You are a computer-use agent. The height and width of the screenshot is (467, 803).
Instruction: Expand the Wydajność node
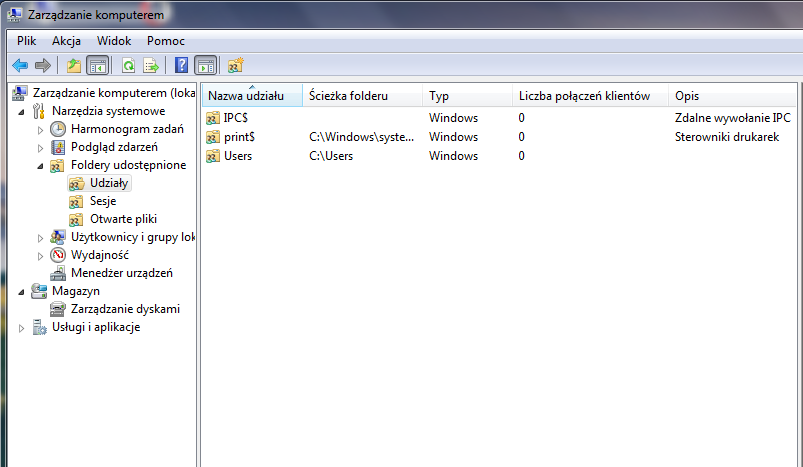point(40,256)
